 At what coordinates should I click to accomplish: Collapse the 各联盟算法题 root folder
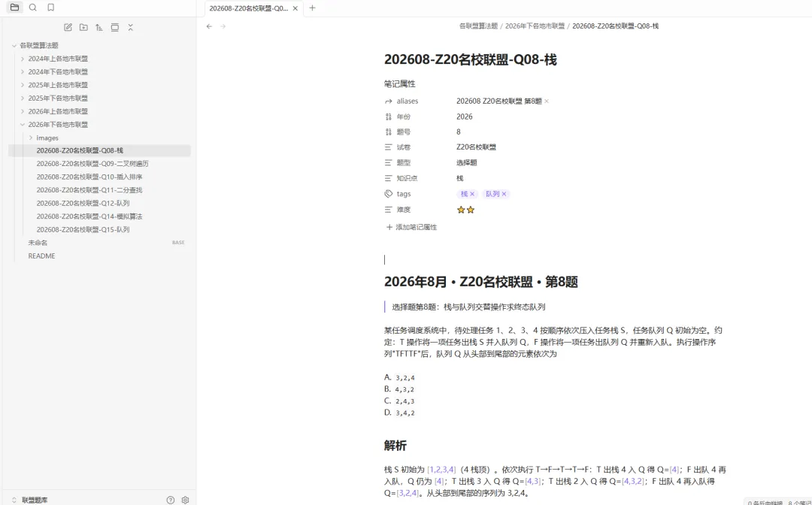(14, 46)
